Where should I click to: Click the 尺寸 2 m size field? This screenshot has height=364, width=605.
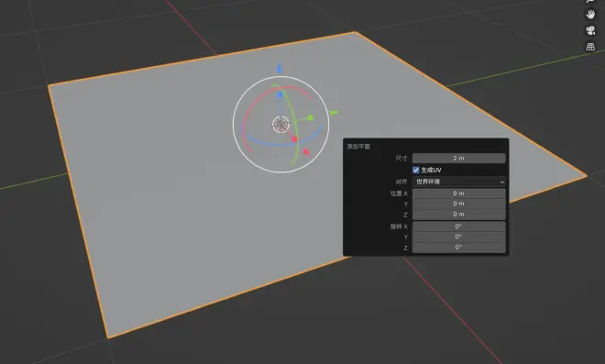point(458,159)
